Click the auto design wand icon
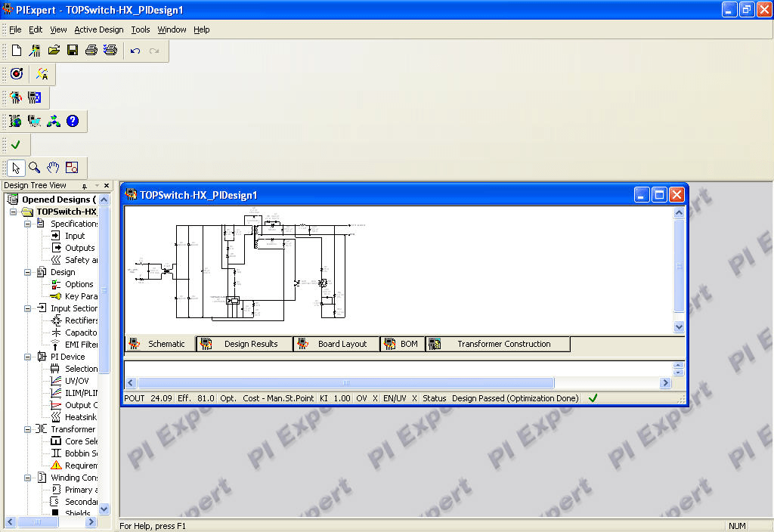 (x=42, y=74)
